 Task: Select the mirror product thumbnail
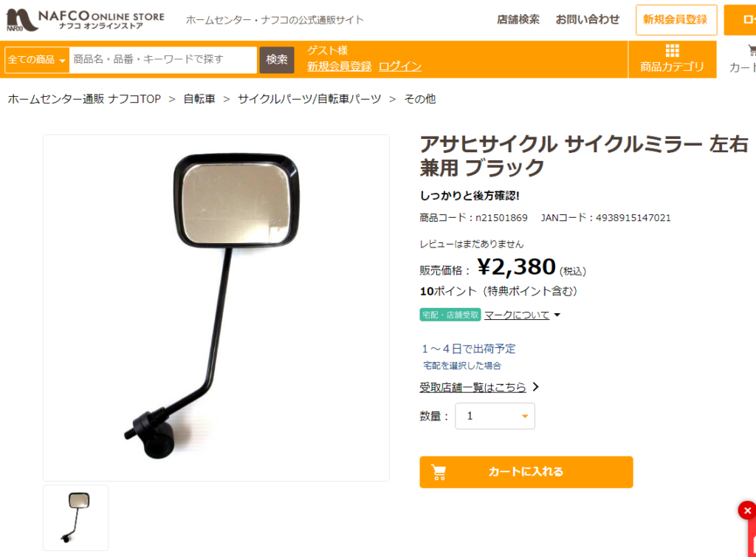click(76, 517)
